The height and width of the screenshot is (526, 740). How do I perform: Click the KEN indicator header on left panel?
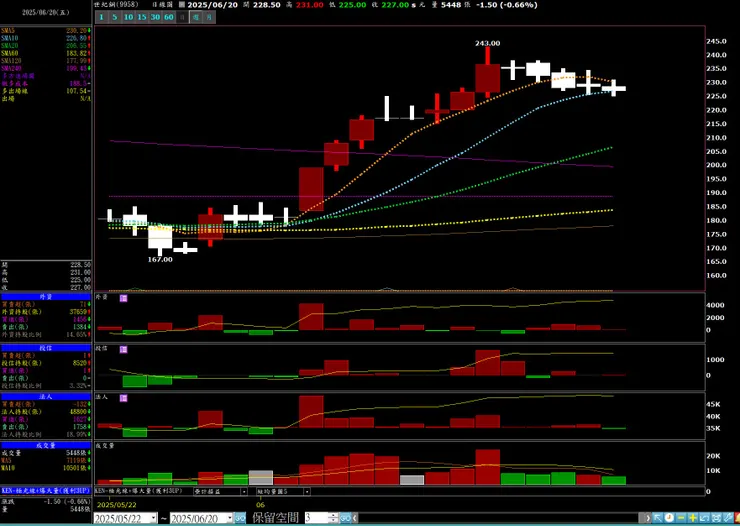(46, 491)
